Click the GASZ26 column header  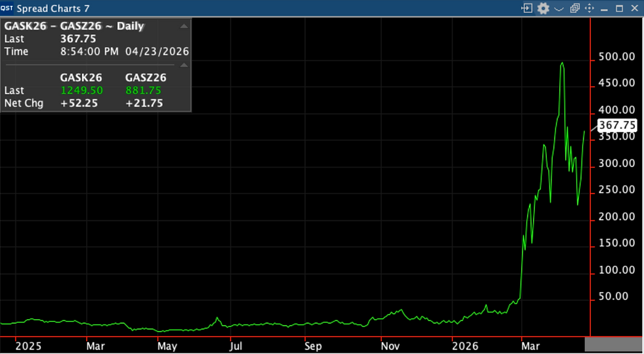pyautogui.click(x=146, y=77)
